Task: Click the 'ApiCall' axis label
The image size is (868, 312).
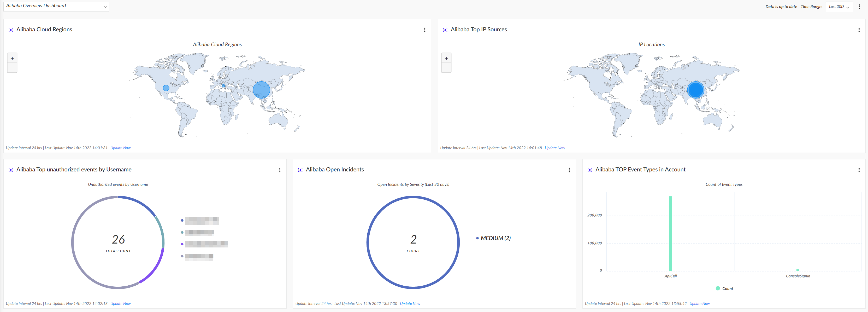Action: pyautogui.click(x=671, y=276)
